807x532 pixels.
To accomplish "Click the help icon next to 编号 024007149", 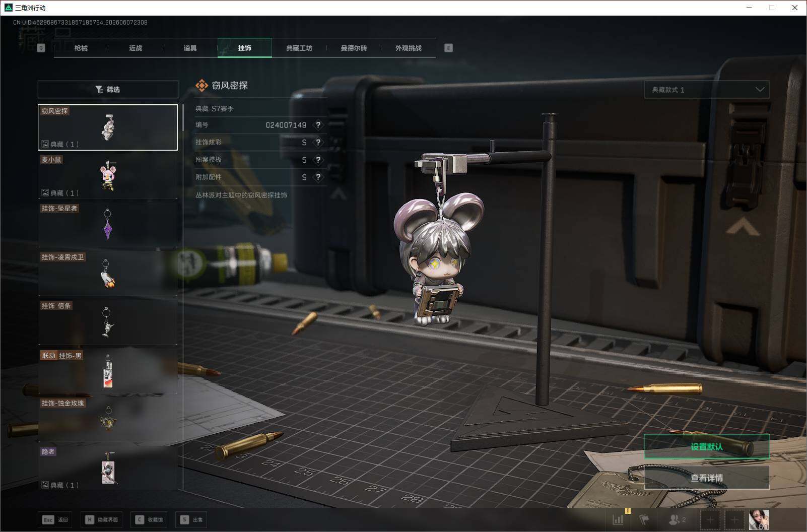I will (x=318, y=125).
